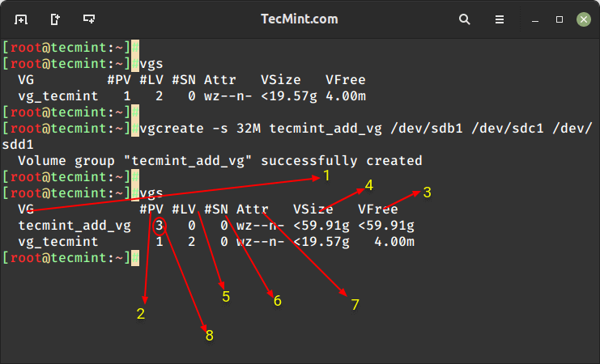Click the TecMint.com window title
Screen dimensions: 600x364
pos(300,18)
